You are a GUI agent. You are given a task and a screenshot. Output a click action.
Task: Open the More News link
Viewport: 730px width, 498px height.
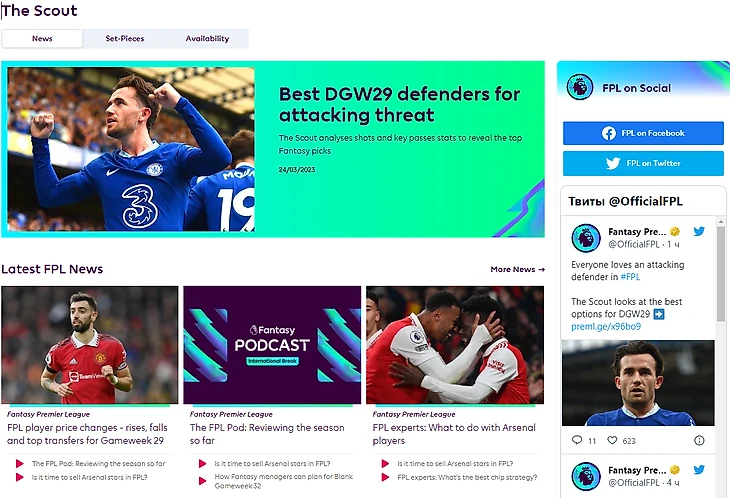pos(517,269)
